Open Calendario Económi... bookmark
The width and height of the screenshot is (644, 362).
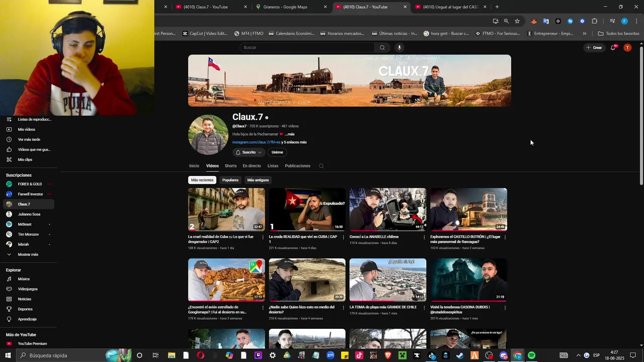click(x=291, y=34)
